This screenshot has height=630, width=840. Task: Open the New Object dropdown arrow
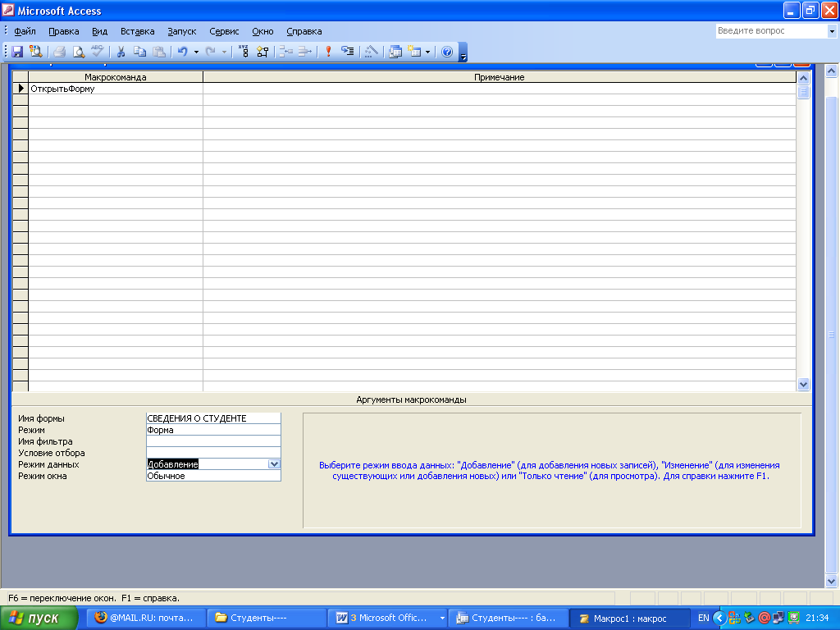pyautogui.click(x=427, y=52)
